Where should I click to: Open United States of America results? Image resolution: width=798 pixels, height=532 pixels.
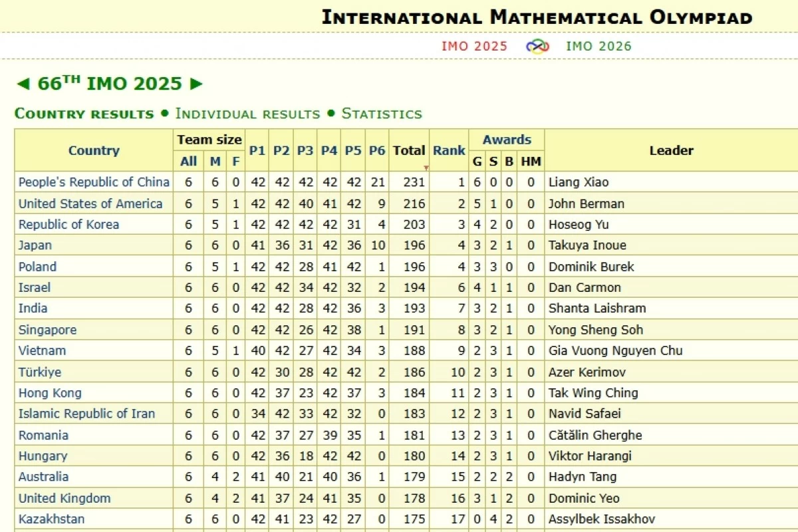90,203
